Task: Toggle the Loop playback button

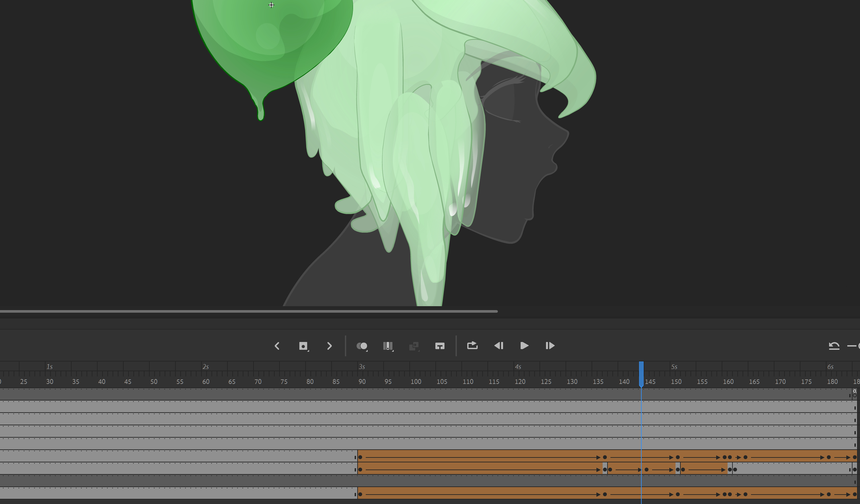Action: pos(472,346)
